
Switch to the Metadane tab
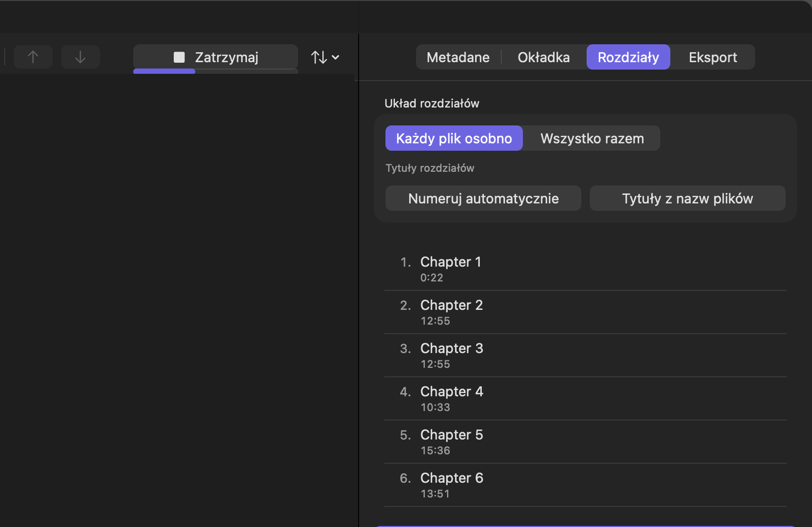458,57
